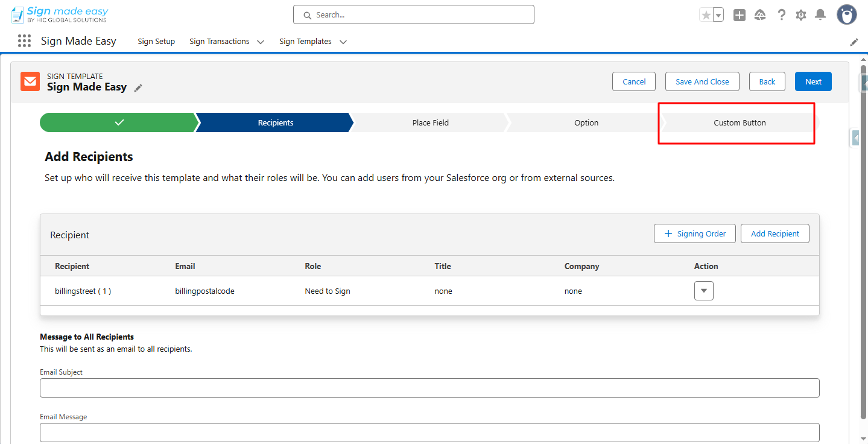Screen dimensions: 868x444
Task: View notifications via the bell icon
Action: coord(820,14)
